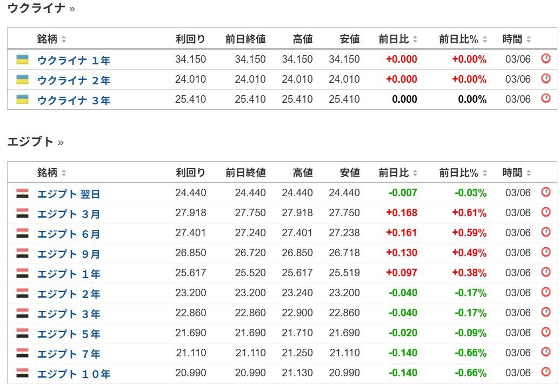Image resolution: width=560 pixels, height=392 pixels.
Task: Open エジプト 2年 bond link
Action: 69,294
